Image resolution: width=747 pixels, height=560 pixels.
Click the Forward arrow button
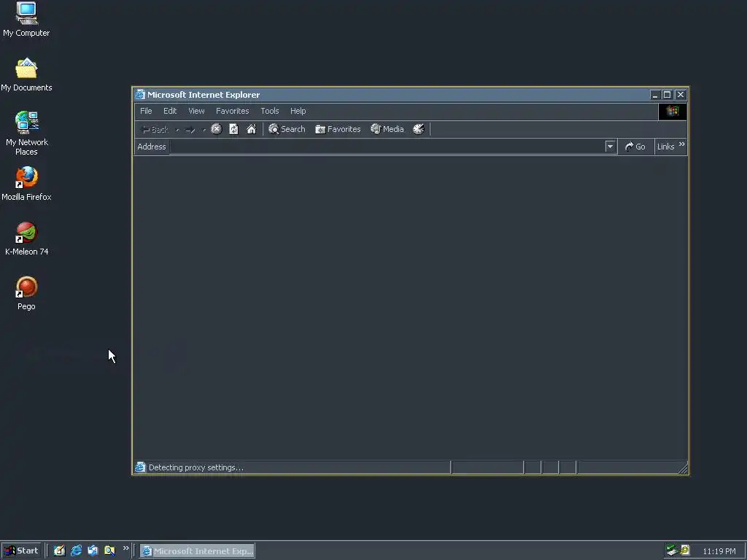[190, 130]
